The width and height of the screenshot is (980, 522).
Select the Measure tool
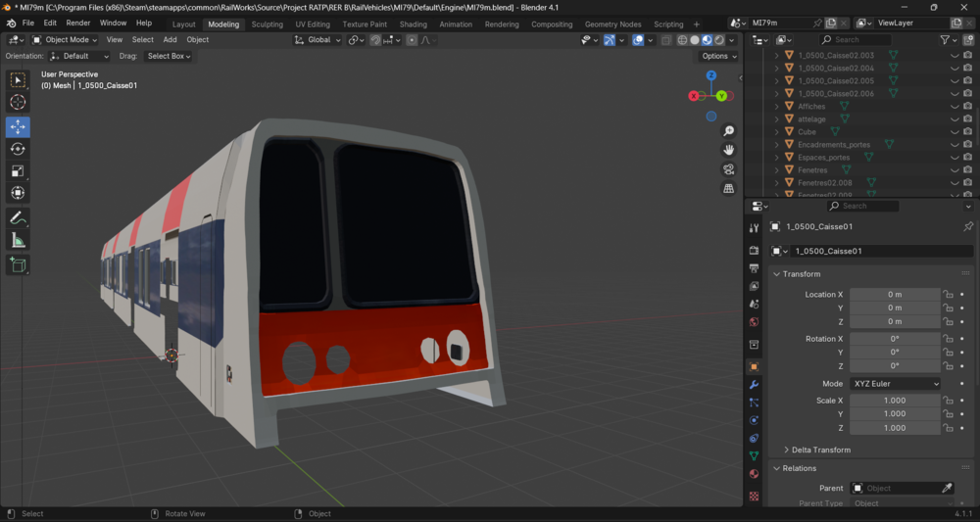[x=18, y=240]
